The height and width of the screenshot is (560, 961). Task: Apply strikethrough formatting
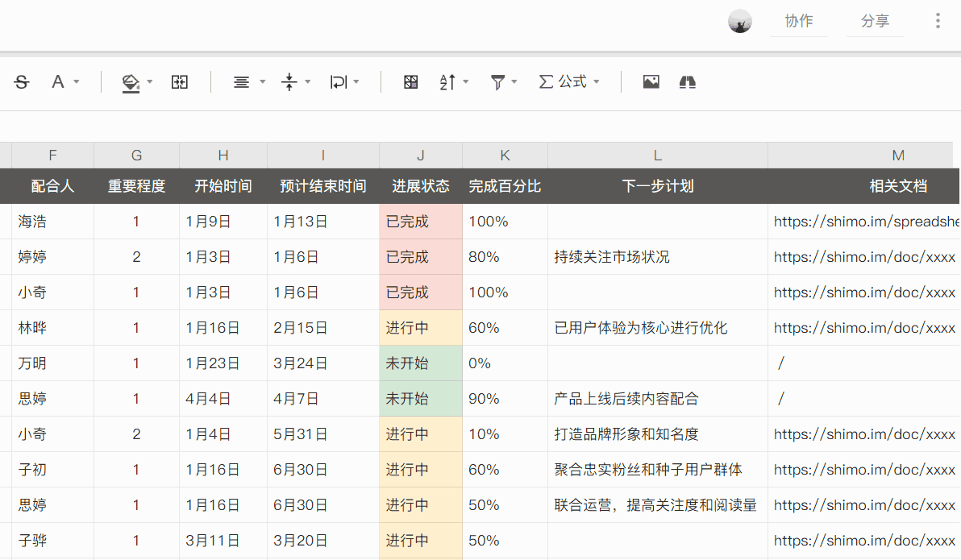click(x=22, y=81)
